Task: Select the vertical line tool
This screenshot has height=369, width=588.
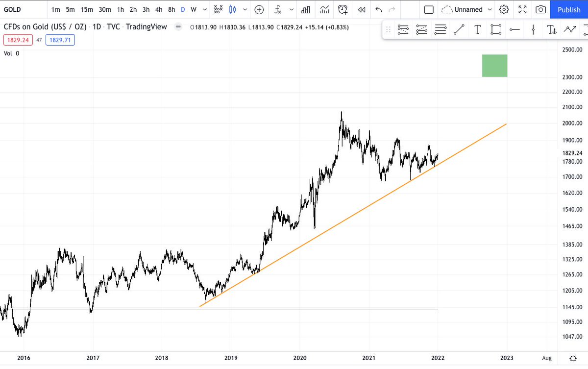Action: (533, 30)
